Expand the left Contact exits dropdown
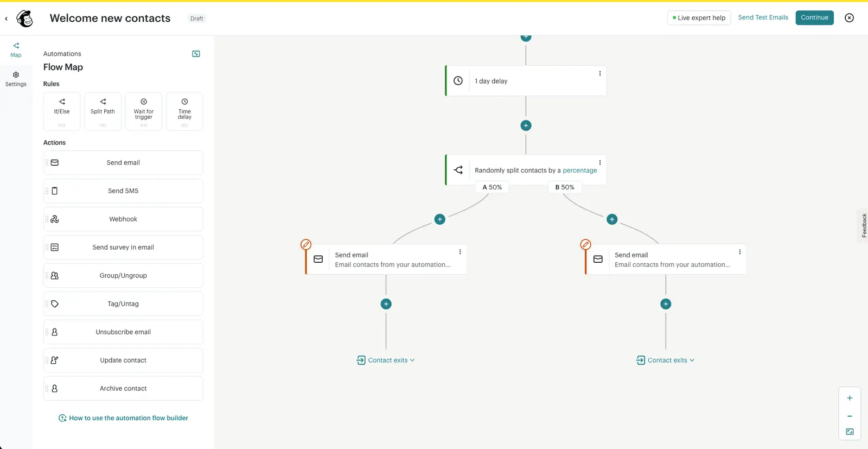Image resolution: width=868 pixels, height=449 pixels. coord(386,360)
